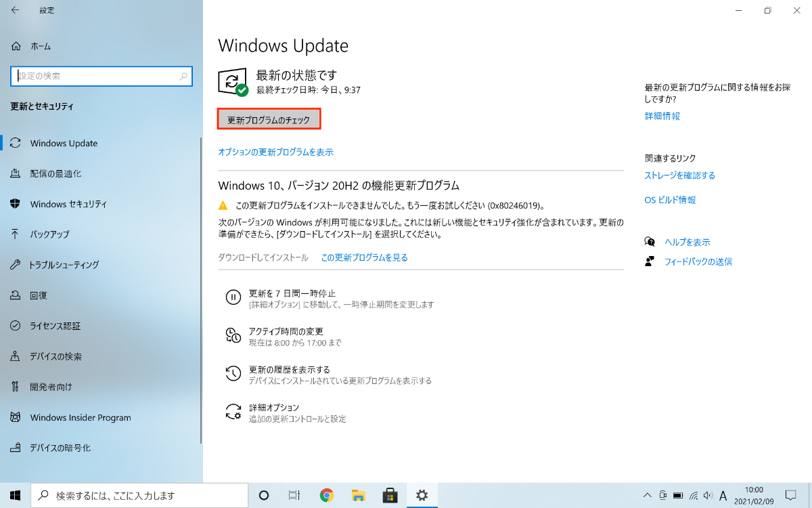
Task: Click オプションの更新プログラムを表示 link
Action: [x=275, y=152]
